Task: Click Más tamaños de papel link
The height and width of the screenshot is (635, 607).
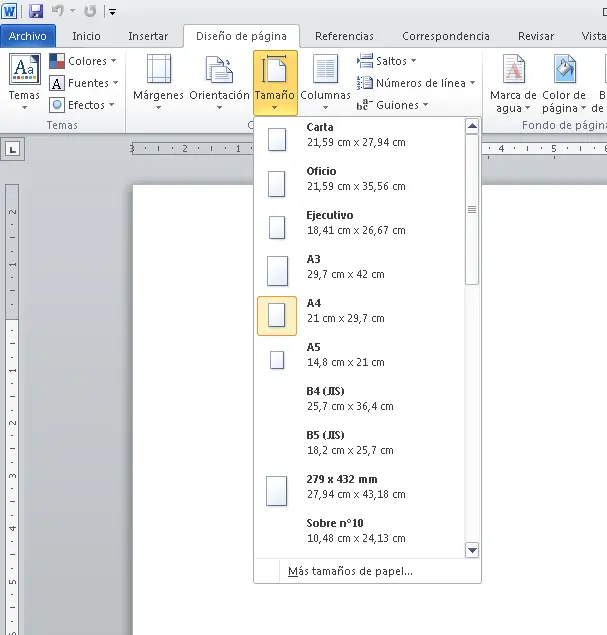Action: coord(350,572)
